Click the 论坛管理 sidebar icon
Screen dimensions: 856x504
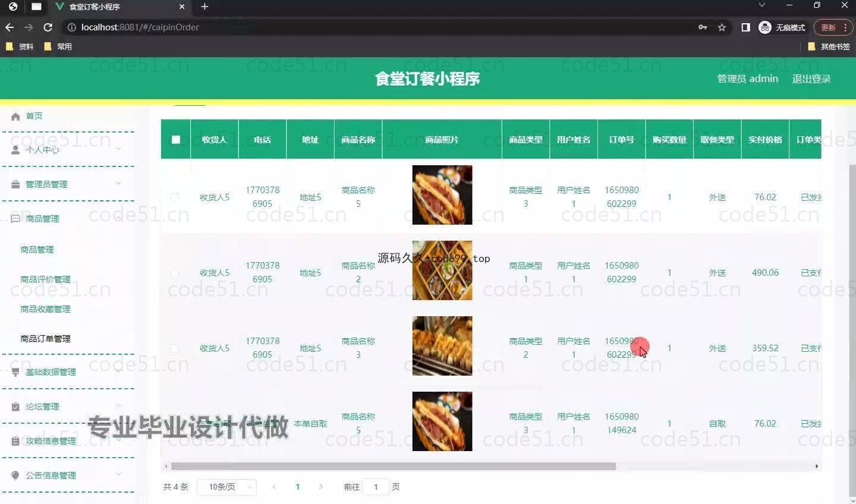15,407
